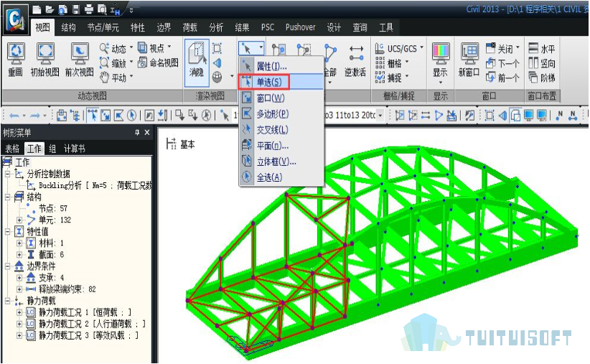
Task: Click the 水平 horizontal window layout icon
Action: coord(533,48)
